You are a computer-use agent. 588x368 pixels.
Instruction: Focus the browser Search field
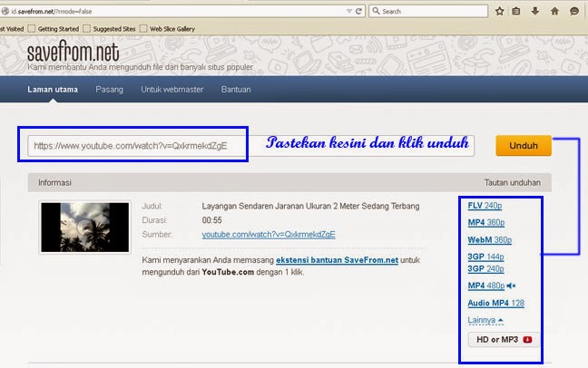428,11
